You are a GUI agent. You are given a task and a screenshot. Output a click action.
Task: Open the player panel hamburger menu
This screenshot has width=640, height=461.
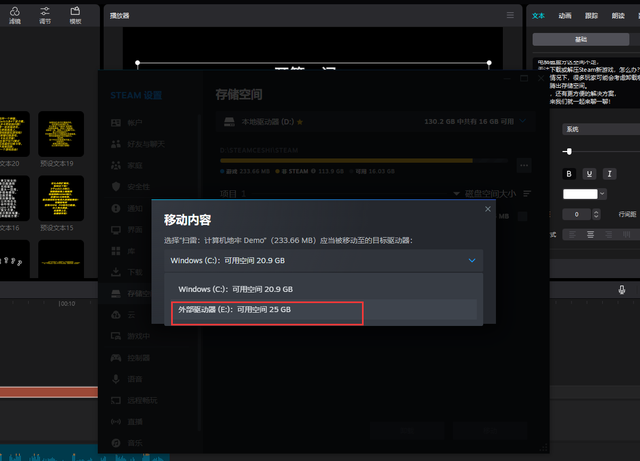pyautogui.click(x=510, y=15)
